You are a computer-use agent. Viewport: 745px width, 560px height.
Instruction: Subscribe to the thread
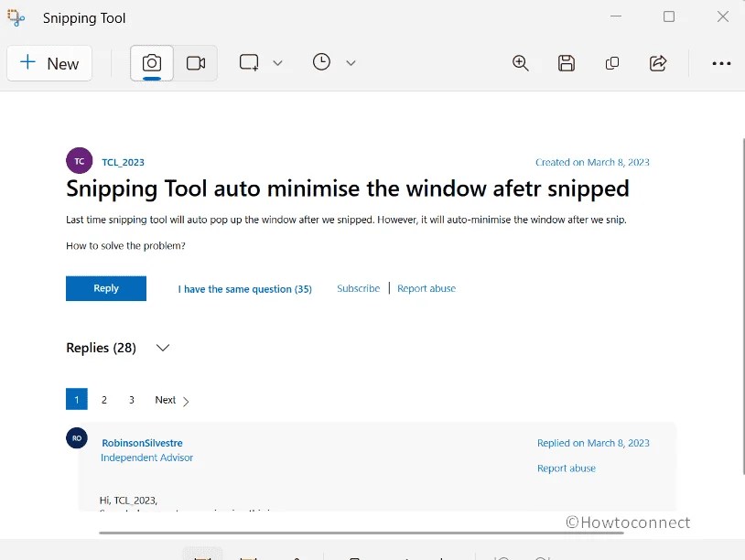pyautogui.click(x=357, y=288)
